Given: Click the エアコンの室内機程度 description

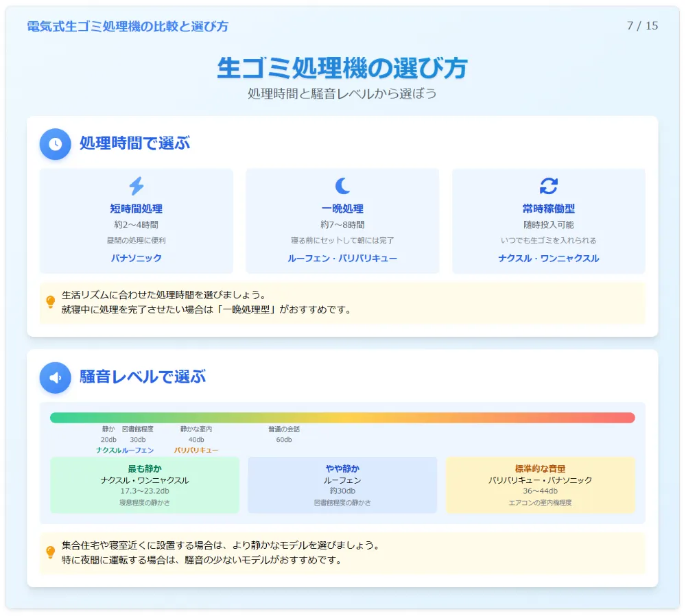Looking at the screenshot, I should (x=541, y=503).
